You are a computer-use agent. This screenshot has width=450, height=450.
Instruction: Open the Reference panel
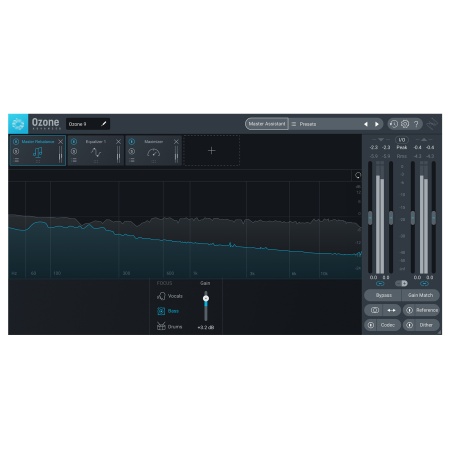pos(427,310)
